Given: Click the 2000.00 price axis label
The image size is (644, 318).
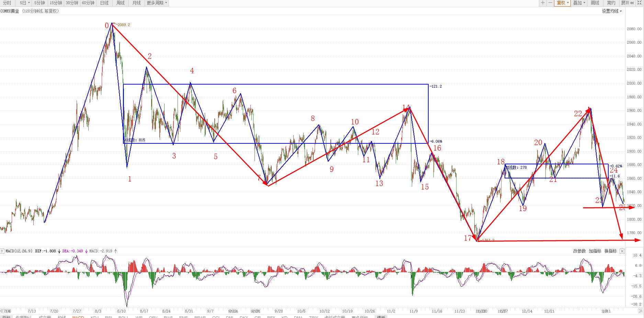Looking at the screenshot, I should click(x=634, y=83).
